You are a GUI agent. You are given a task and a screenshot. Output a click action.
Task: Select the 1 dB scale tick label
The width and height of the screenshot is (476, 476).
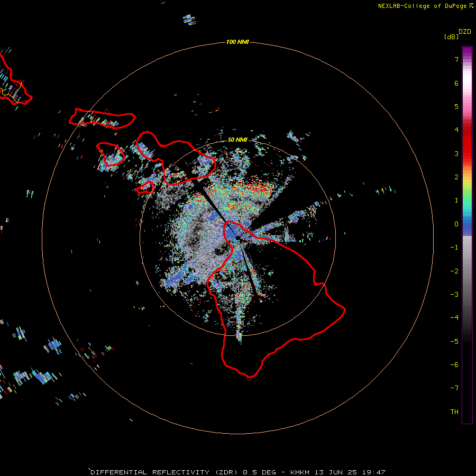click(x=456, y=200)
